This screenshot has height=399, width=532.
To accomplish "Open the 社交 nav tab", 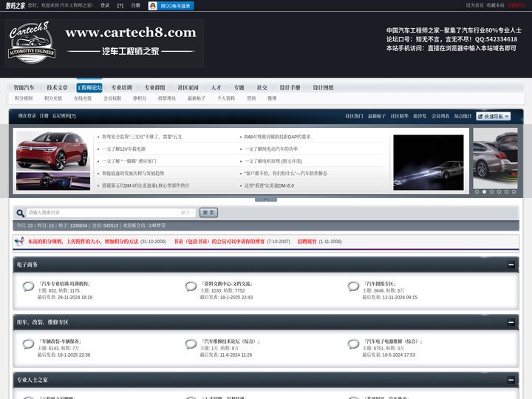I will tap(262, 87).
